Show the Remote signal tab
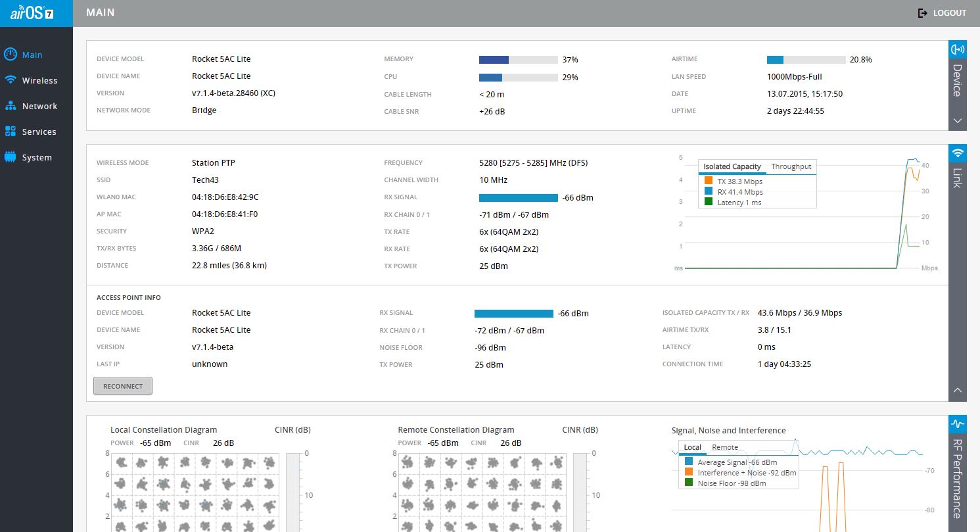Viewport: 980px width, 532px height. pyautogui.click(x=725, y=447)
